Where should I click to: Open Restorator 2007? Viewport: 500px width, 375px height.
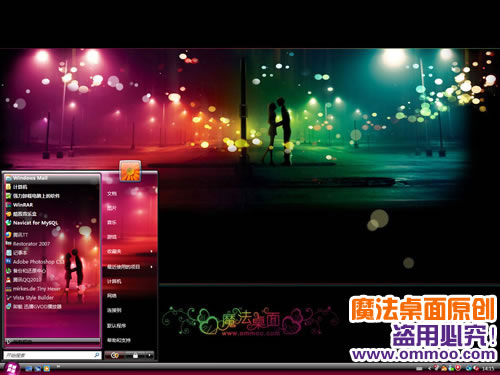[52, 244]
